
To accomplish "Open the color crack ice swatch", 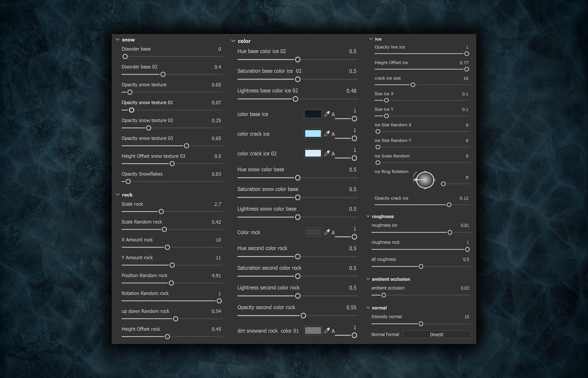I will pos(313,134).
